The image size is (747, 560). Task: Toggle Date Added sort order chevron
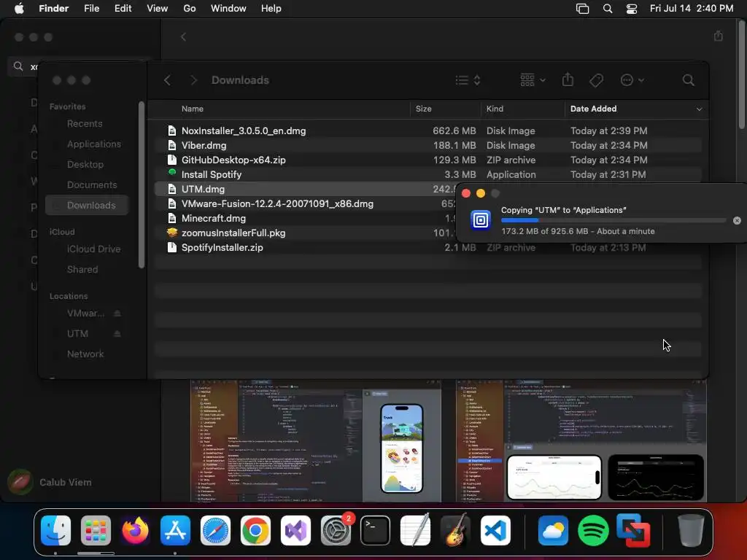(x=699, y=109)
